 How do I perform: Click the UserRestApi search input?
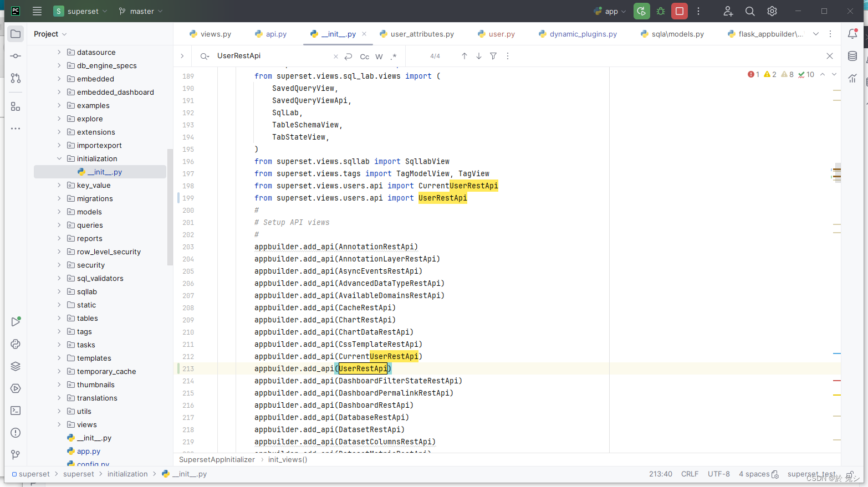272,56
